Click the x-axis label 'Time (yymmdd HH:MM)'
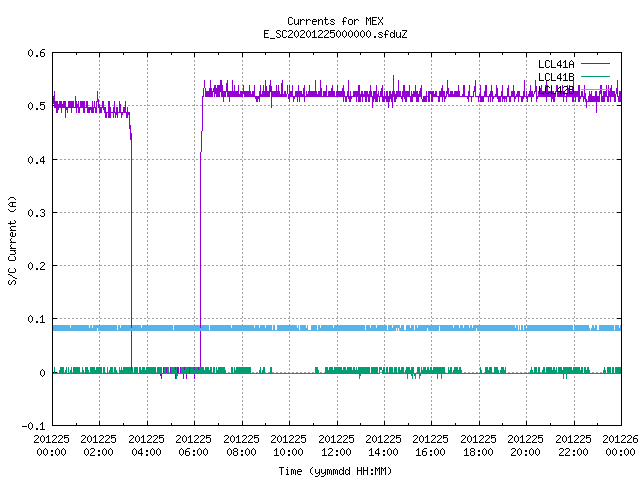 pyautogui.click(x=335, y=471)
